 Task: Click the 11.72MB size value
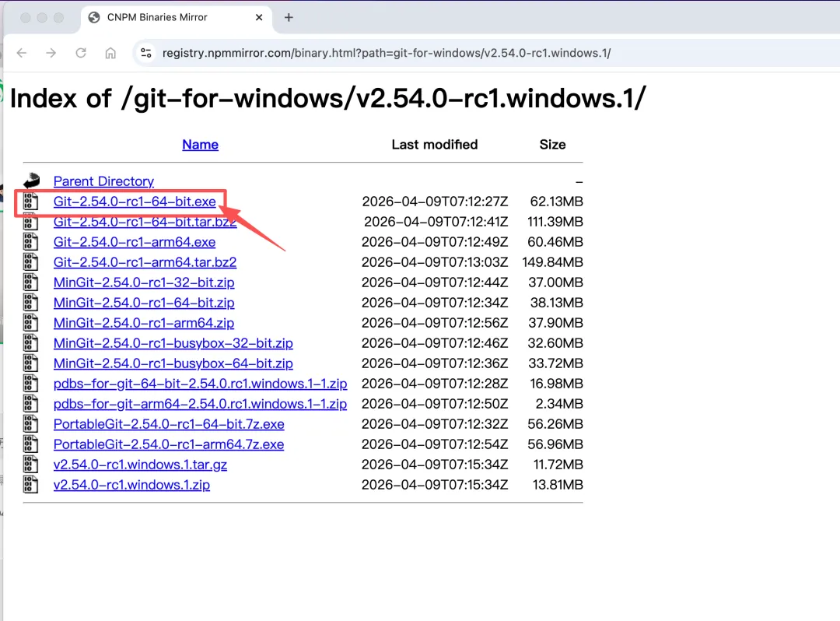[558, 465]
